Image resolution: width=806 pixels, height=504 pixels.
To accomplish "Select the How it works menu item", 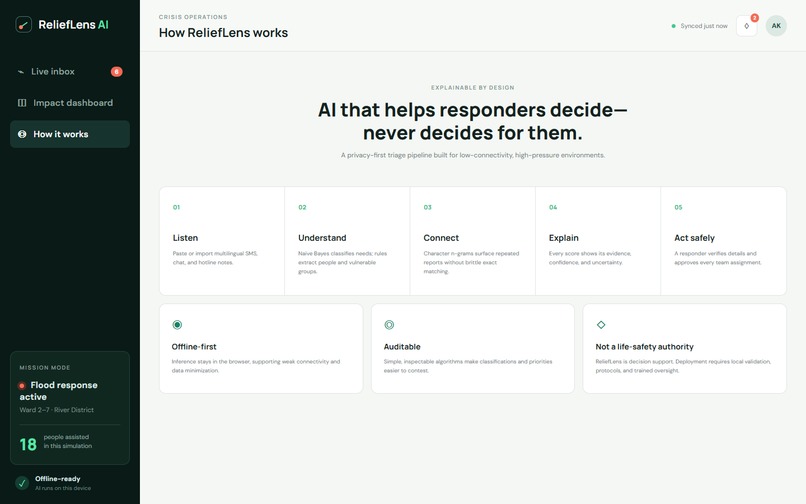I will [70, 134].
